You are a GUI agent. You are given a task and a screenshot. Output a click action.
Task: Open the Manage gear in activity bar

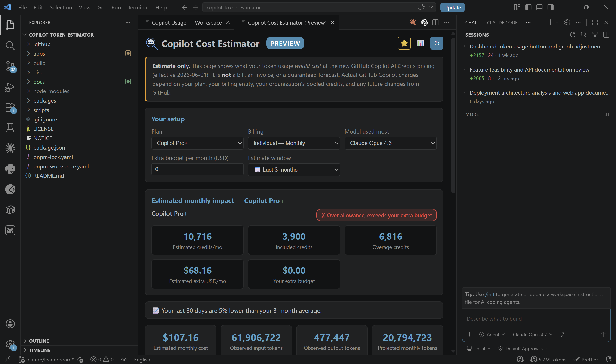[x=10, y=344]
